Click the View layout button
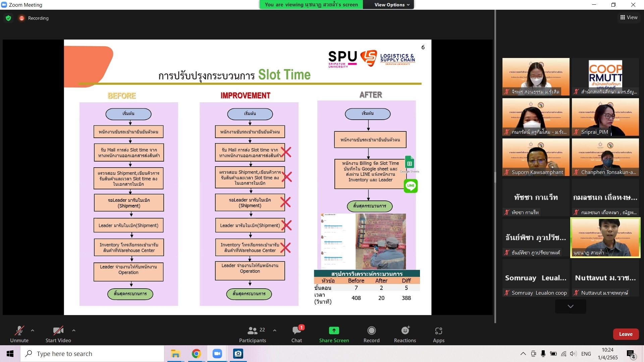Viewport: 644px width, 362px height. click(x=629, y=17)
